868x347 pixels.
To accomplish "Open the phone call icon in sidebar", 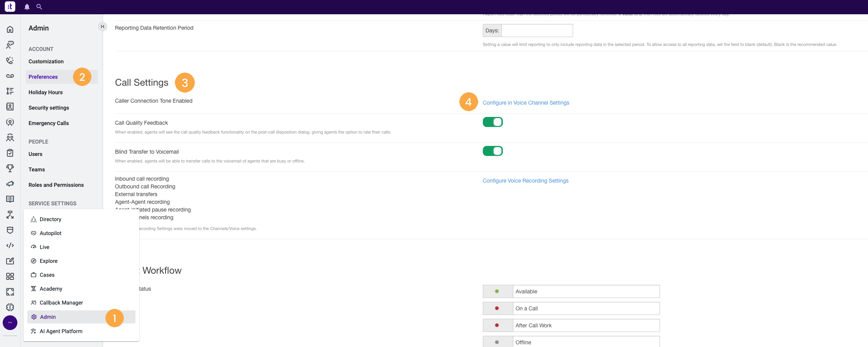I will tap(10, 60).
